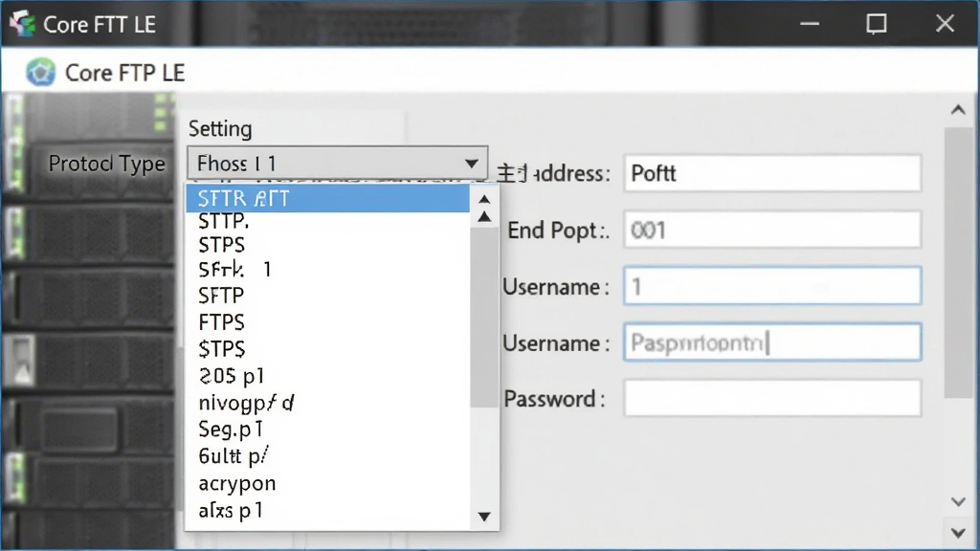Click the window scrollbar up arrow
Image resolution: width=980 pixels, height=551 pixels.
point(958,111)
